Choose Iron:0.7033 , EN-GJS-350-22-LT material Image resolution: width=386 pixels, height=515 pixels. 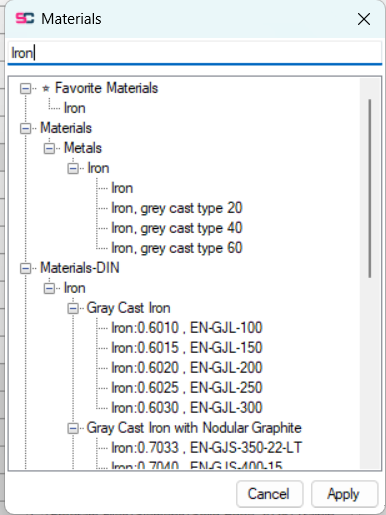(206, 448)
